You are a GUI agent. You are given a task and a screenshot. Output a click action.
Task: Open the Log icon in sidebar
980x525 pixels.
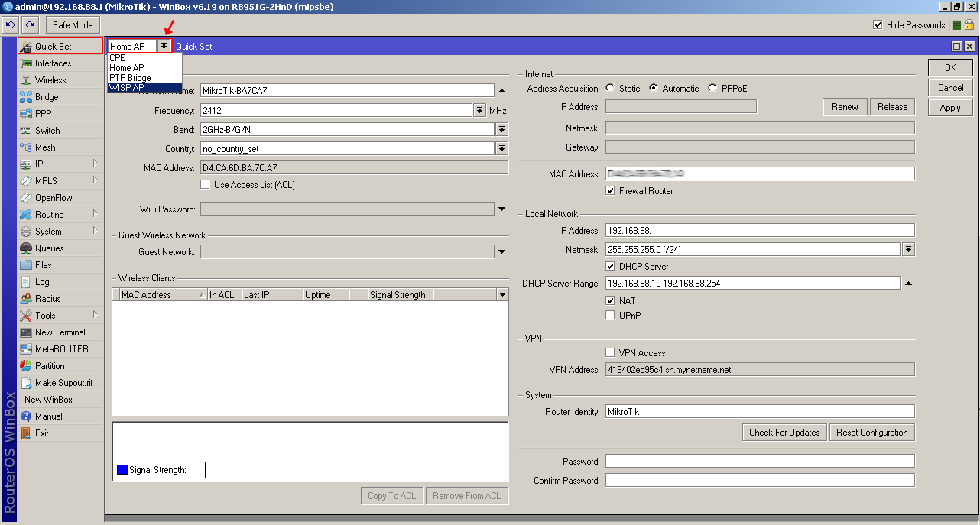coord(26,282)
